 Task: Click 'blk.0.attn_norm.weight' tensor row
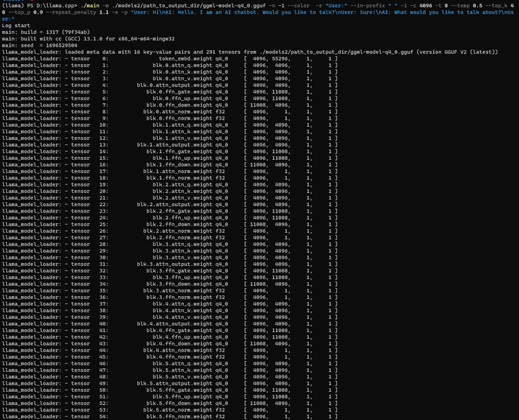pos(169,112)
